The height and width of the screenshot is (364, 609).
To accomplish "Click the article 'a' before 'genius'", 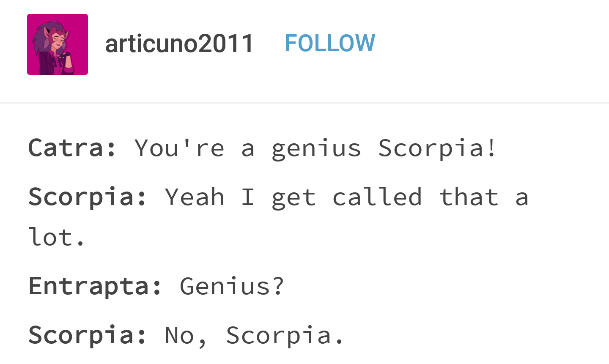I will point(248,150).
